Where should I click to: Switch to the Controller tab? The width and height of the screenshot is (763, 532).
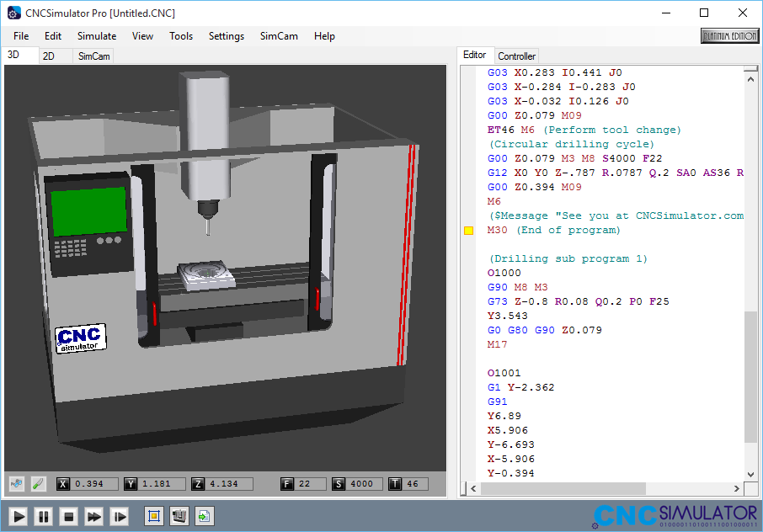pyautogui.click(x=516, y=56)
